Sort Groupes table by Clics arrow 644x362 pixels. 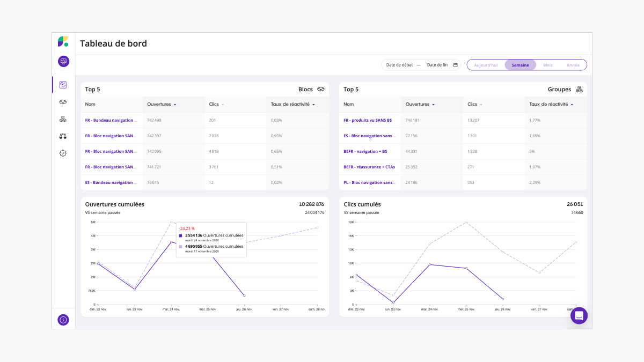481,105
